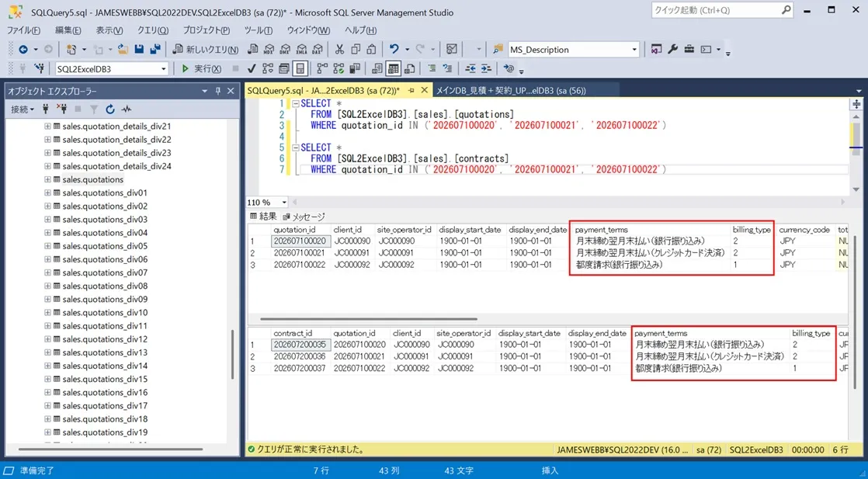Click the 新しいクエリ(N) button
The width and height of the screenshot is (868, 479).
[x=206, y=49]
